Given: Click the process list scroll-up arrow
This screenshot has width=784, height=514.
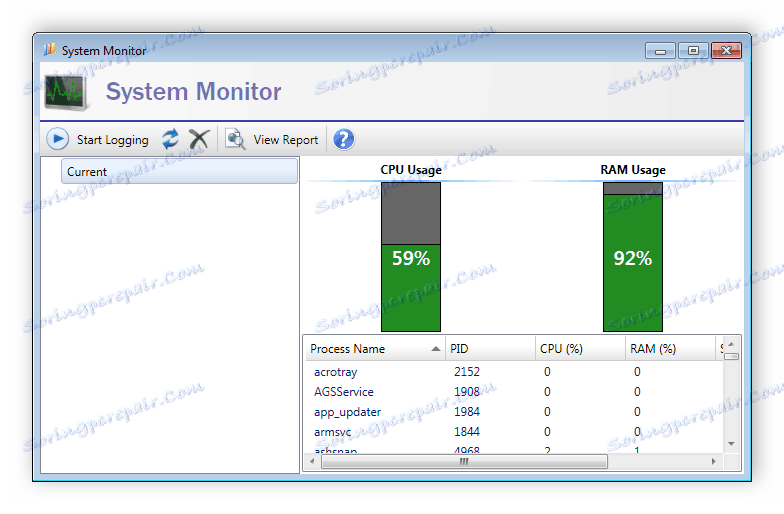Looking at the screenshot, I should pyautogui.click(x=731, y=344).
